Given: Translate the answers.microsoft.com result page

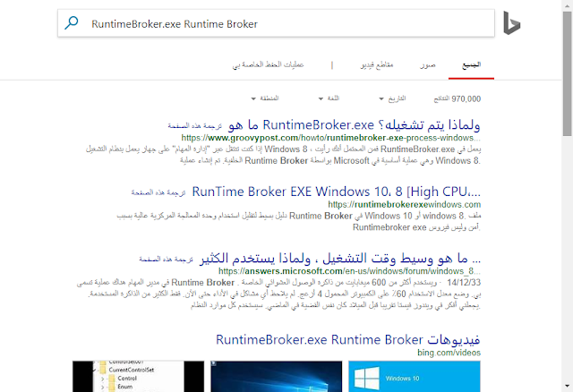Looking at the screenshot, I should coord(166,259).
